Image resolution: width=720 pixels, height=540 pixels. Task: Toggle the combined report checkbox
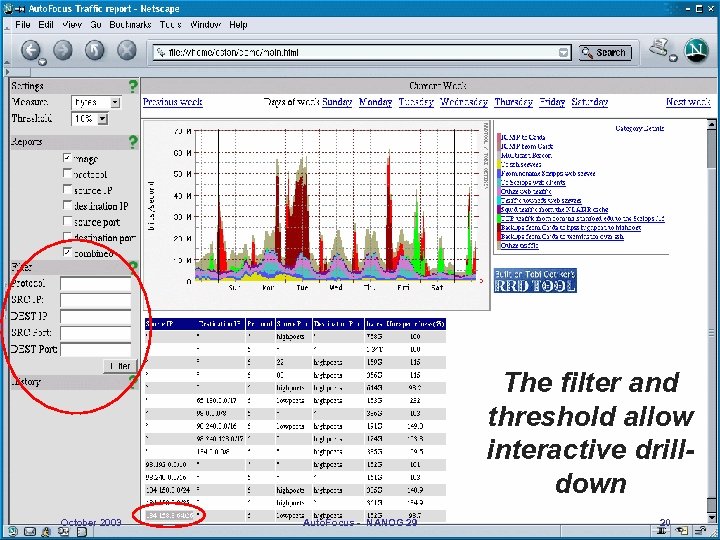68,252
